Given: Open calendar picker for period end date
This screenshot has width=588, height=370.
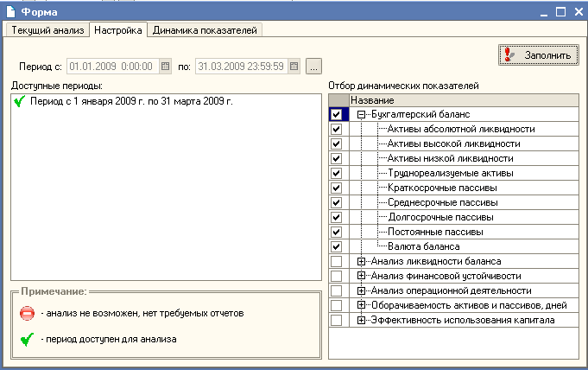Looking at the screenshot, I should tap(294, 67).
